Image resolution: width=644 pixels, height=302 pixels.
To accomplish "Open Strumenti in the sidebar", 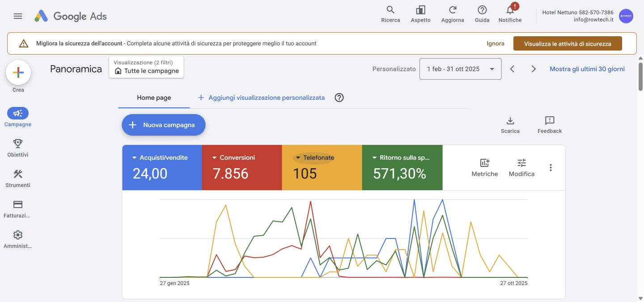I will click(x=18, y=179).
